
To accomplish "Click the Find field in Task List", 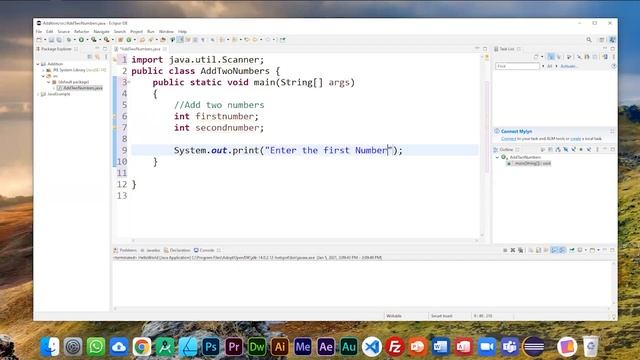I will pos(517,66).
